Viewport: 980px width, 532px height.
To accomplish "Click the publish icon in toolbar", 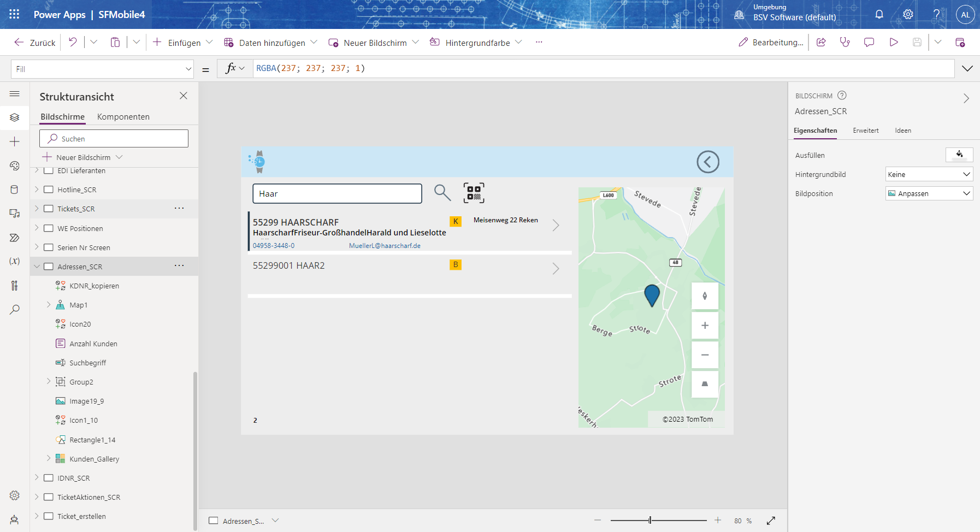I will click(960, 42).
